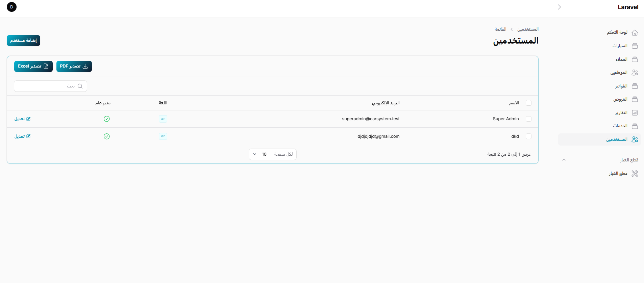Click the search magnifier icon
This screenshot has width=644, height=283.
pos(80,86)
